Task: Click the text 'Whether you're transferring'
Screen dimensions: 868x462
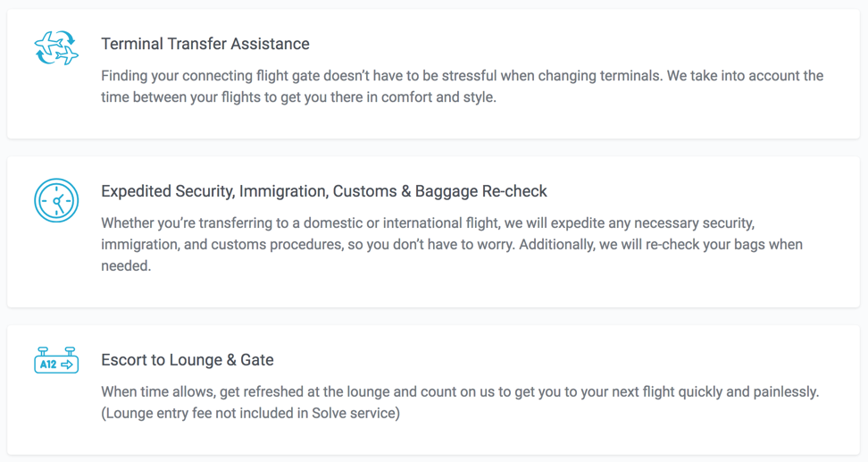Action: click(188, 223)
